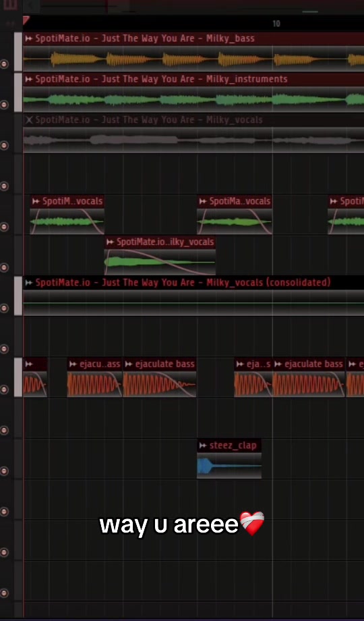Click the menu icon of the SpotiMa..vocals clip

pos(203,201)
